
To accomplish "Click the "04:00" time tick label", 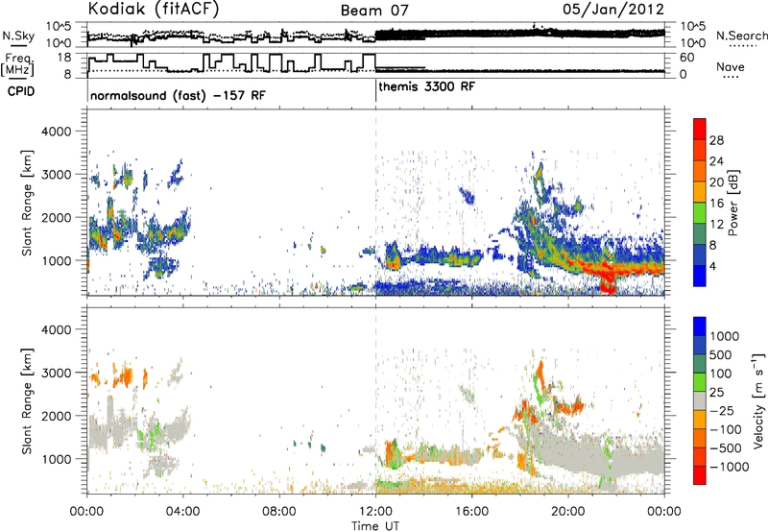I will 182,512.
